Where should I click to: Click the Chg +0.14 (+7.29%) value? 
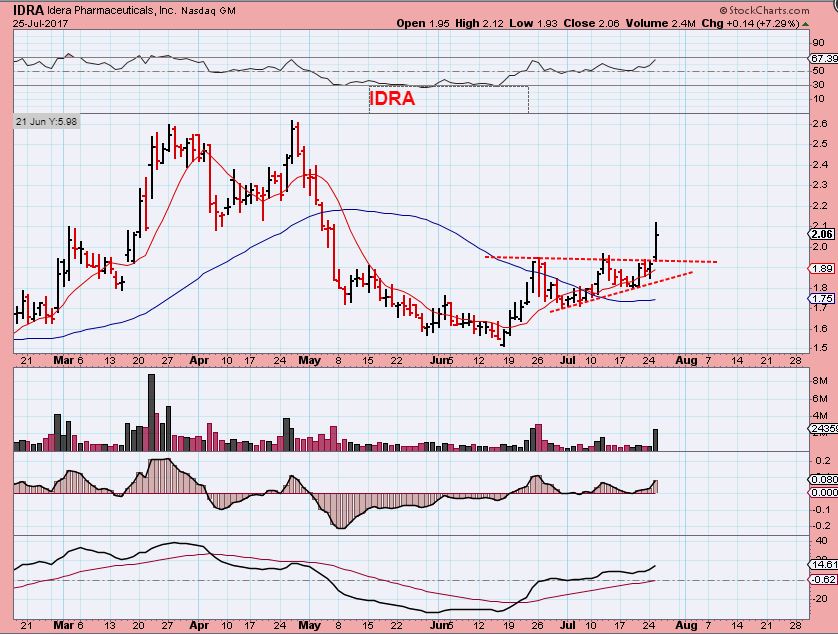pyautogui.click(x=750, y=24)
